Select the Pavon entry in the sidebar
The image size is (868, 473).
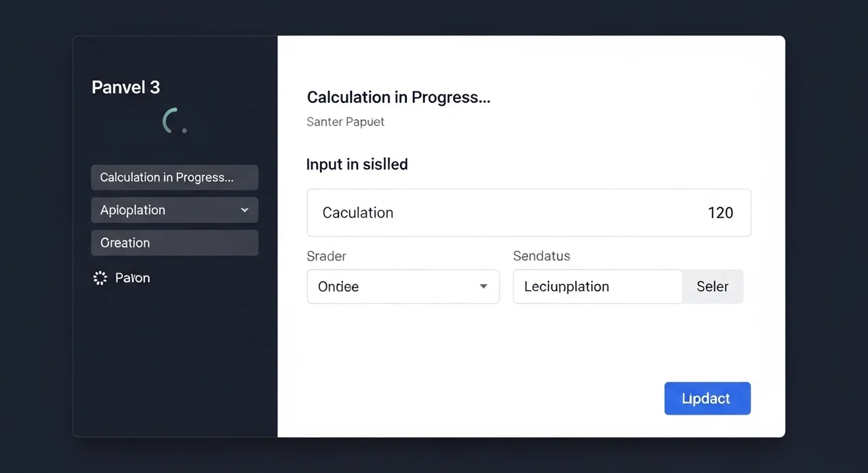132,278
